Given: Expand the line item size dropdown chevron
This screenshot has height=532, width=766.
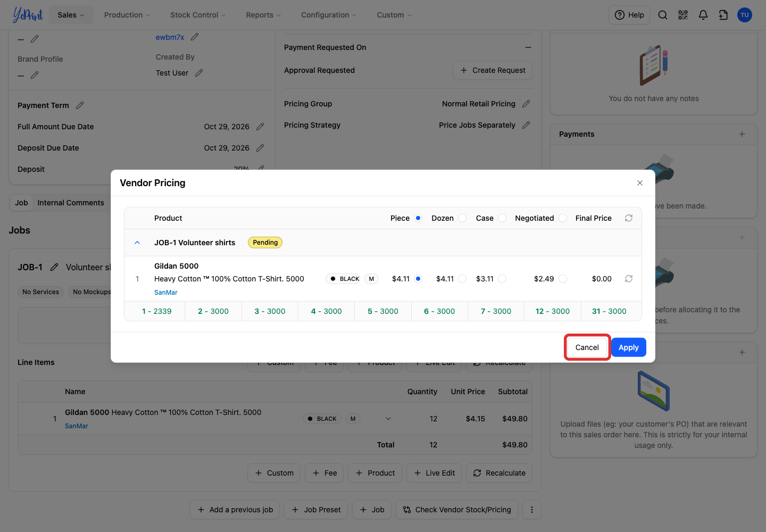Looking at the screenshot, I should point(388,419).
